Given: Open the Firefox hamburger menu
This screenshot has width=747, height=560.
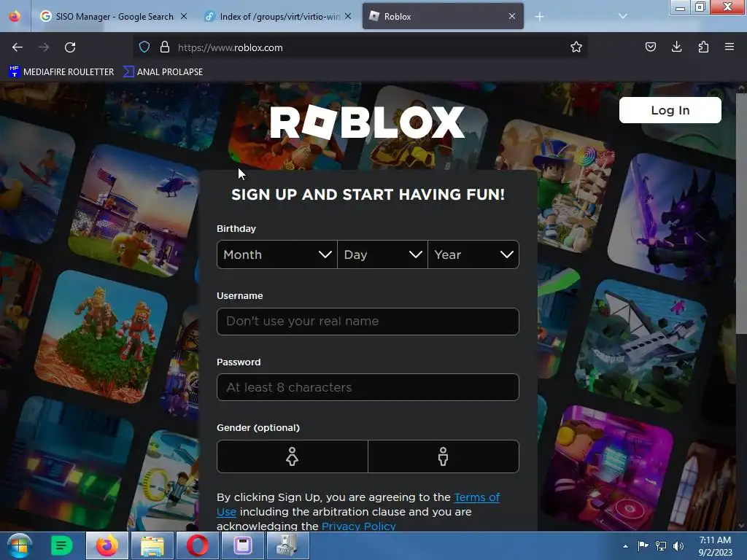Looking at the screenshot, I should click(729, 47).
